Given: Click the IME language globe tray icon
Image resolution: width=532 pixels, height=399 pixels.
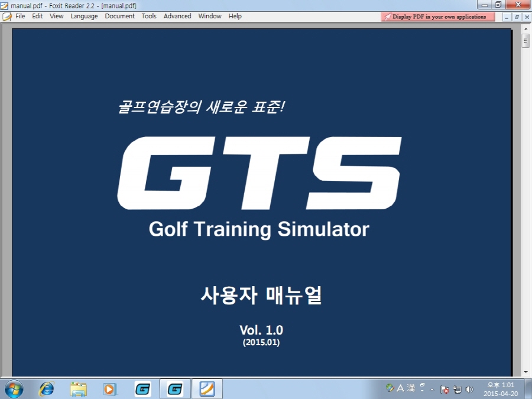Looking at the screenshot, I should pos(390,387).
